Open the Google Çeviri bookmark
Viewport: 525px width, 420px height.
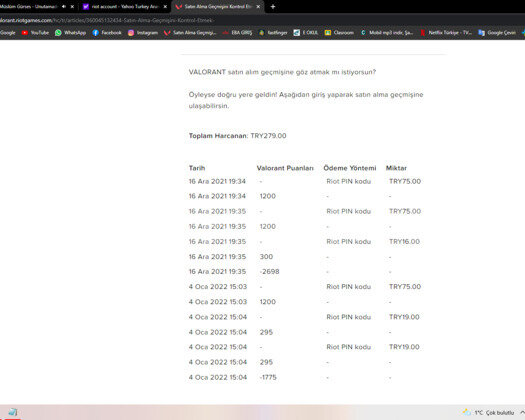(497, 32)
